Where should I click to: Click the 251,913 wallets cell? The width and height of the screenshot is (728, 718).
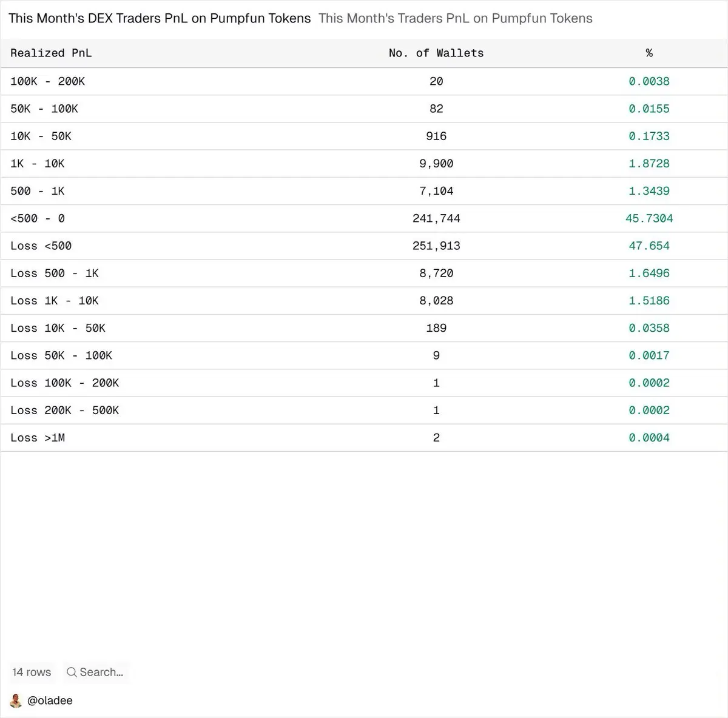436,246
